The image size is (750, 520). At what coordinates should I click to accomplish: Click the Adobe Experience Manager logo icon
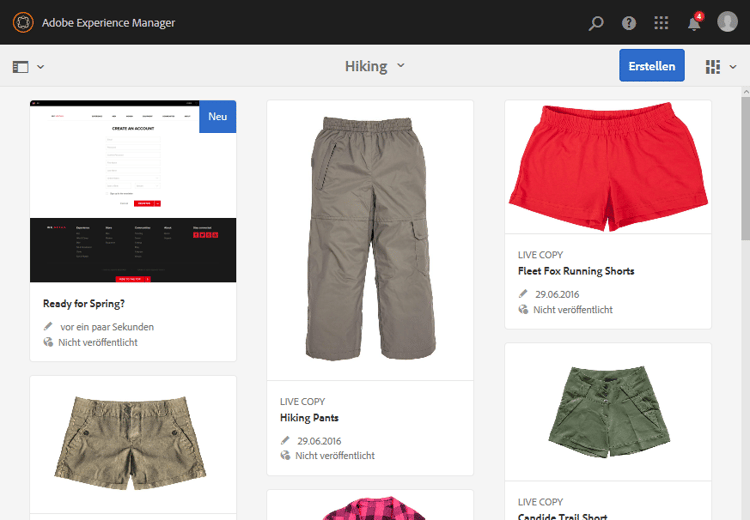(23, 22)
